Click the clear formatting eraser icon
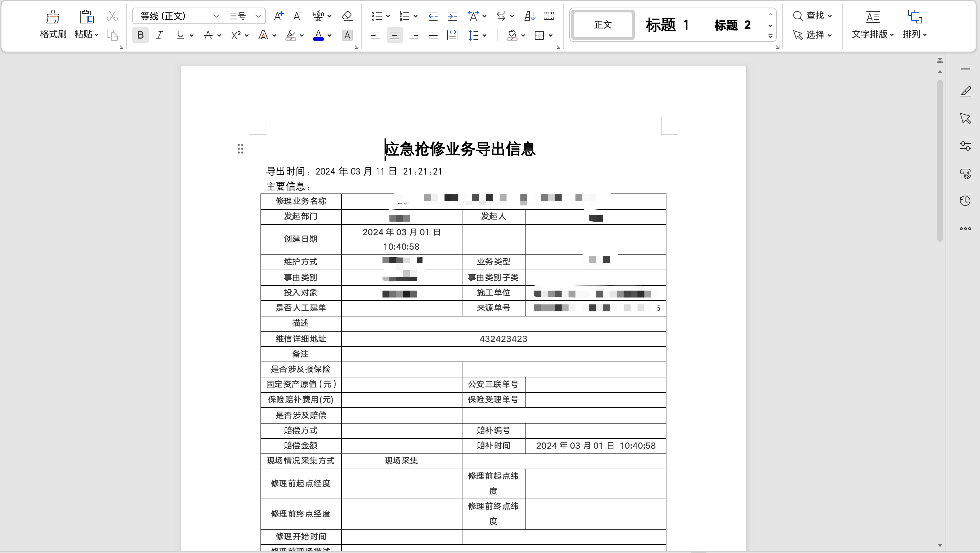 pyautogui.click(x=347, y=16)
